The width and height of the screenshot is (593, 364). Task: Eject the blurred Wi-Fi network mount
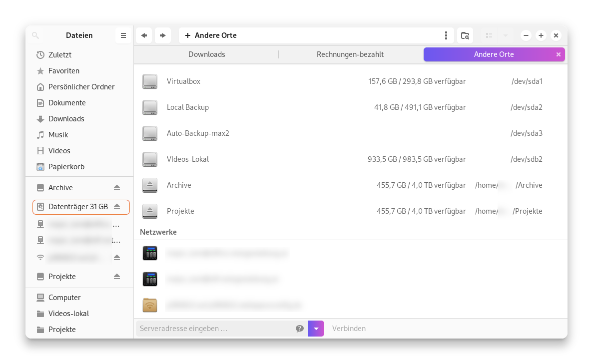(117, 258)
